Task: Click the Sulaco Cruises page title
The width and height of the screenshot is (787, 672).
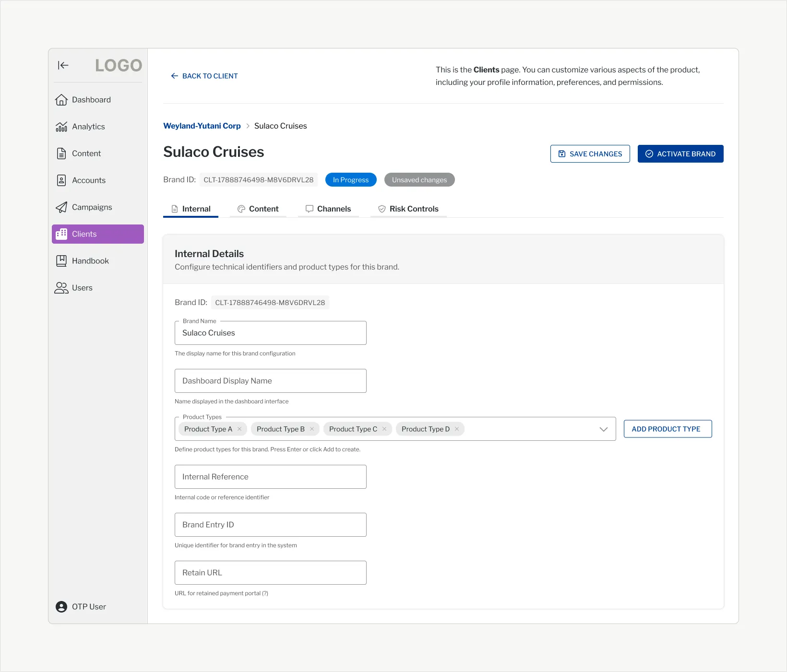Action: (x=214, y=152)
